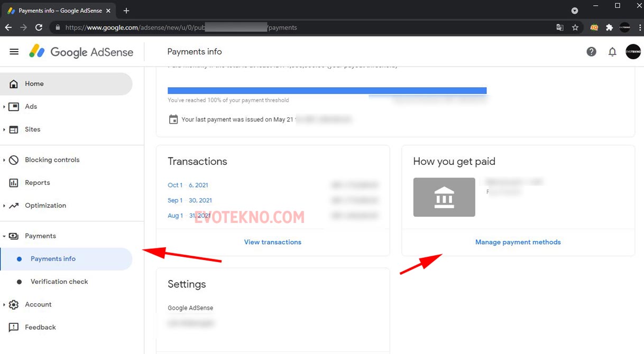Viewport: 644px width, 354px height.
Task: Click the payment threshold progress bar
Action: (x=327, y=91)
